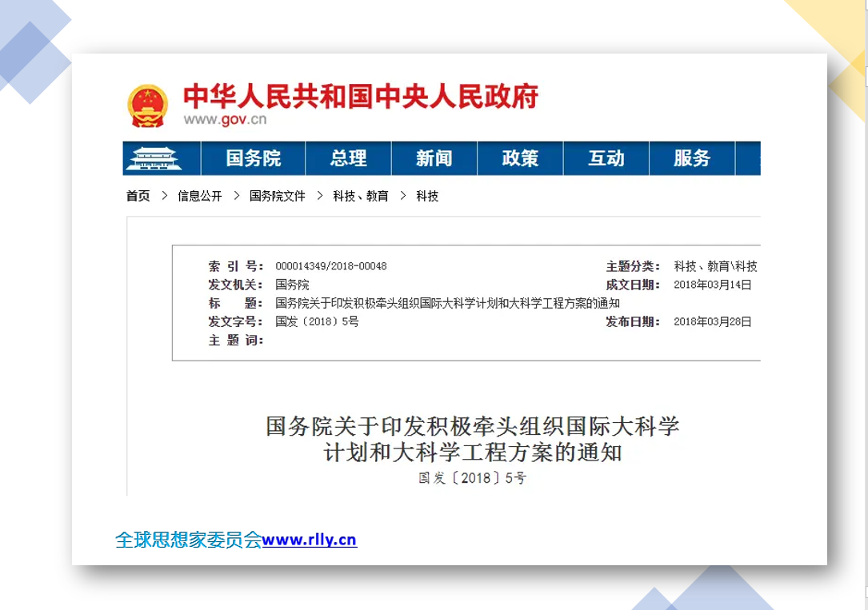Click the 成文日期 label
868x610 pixels.
click(633, 285)
